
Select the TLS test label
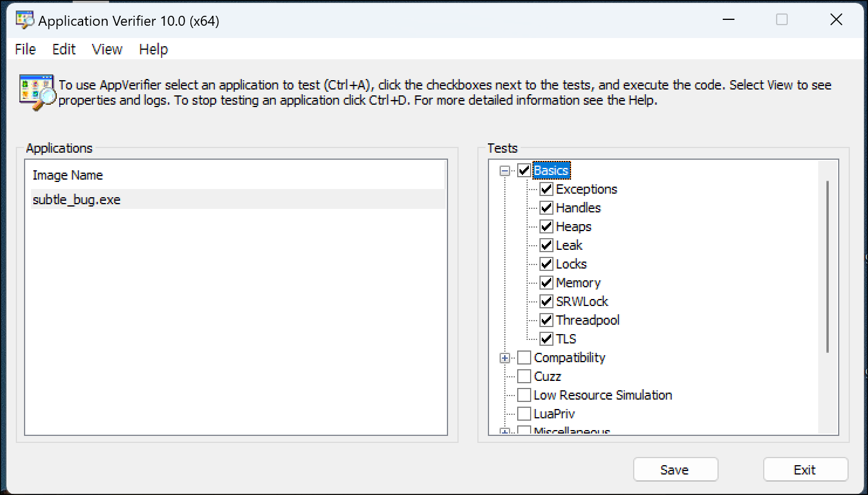[566, 339]
